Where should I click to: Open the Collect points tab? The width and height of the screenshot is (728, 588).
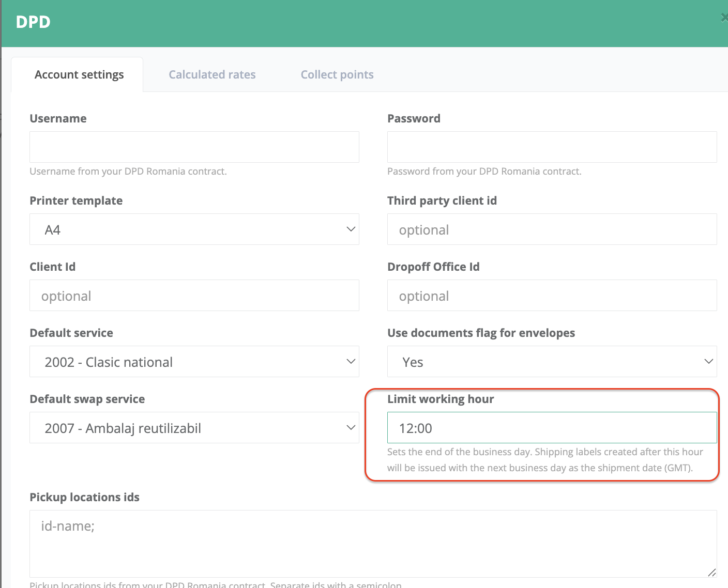pyautogui.click(x=337, y=75)
